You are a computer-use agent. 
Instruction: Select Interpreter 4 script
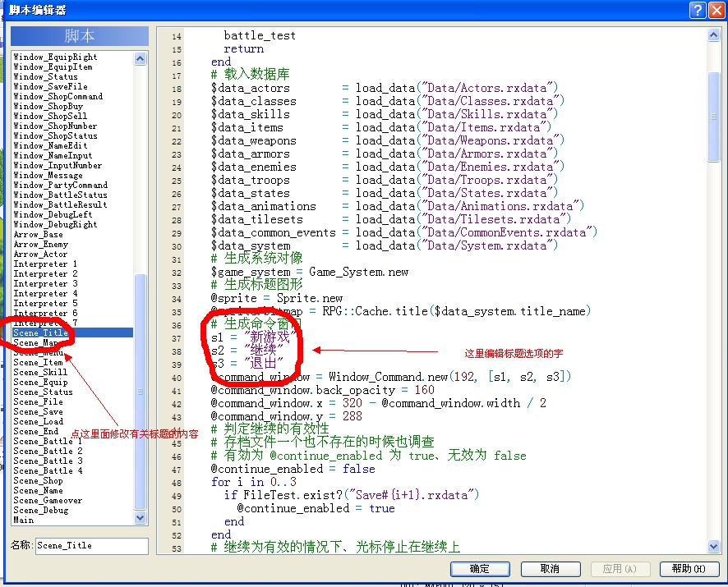(x=45, y=294)
